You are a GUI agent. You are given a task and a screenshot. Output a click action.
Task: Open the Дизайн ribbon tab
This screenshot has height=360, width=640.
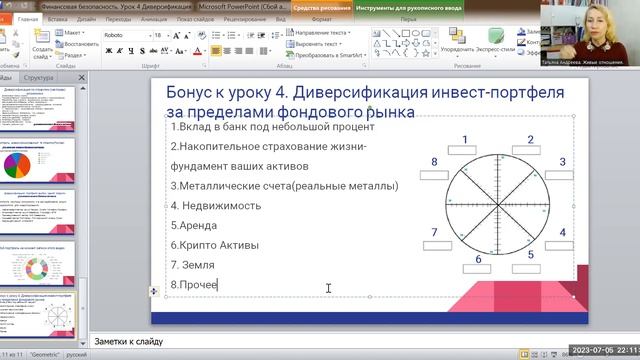tap(87, 19)
